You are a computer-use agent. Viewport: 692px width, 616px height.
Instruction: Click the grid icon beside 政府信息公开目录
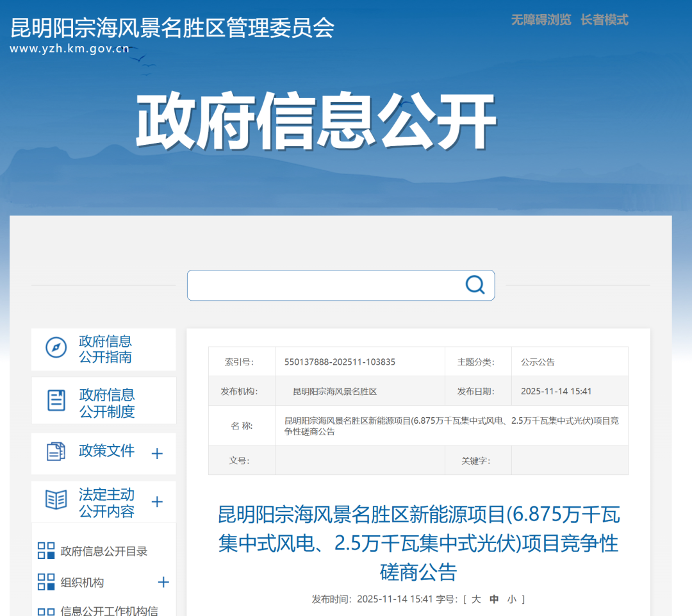46,550
